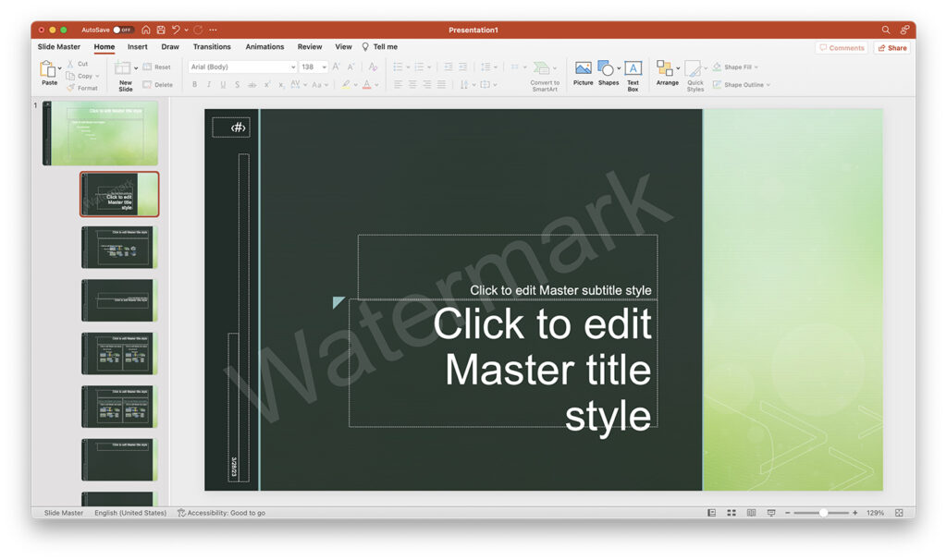Expand the font size dropdown
The image size is (947, 560).
322,67
